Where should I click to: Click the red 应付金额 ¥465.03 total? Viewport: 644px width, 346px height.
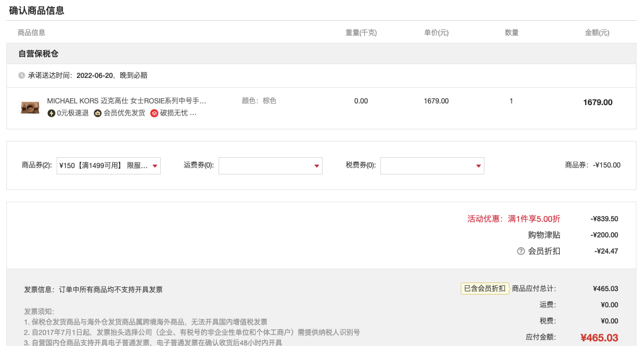pos(599,338)
